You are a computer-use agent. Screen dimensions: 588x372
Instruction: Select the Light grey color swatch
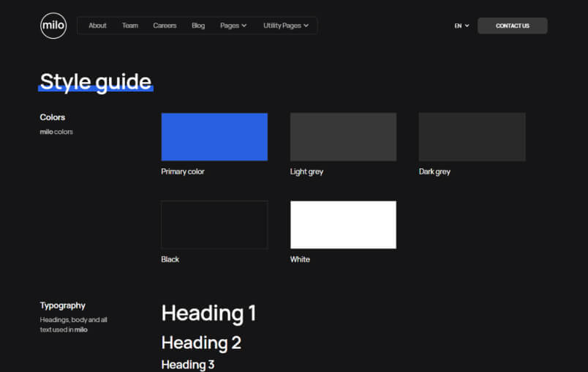[x=343, y=137]
